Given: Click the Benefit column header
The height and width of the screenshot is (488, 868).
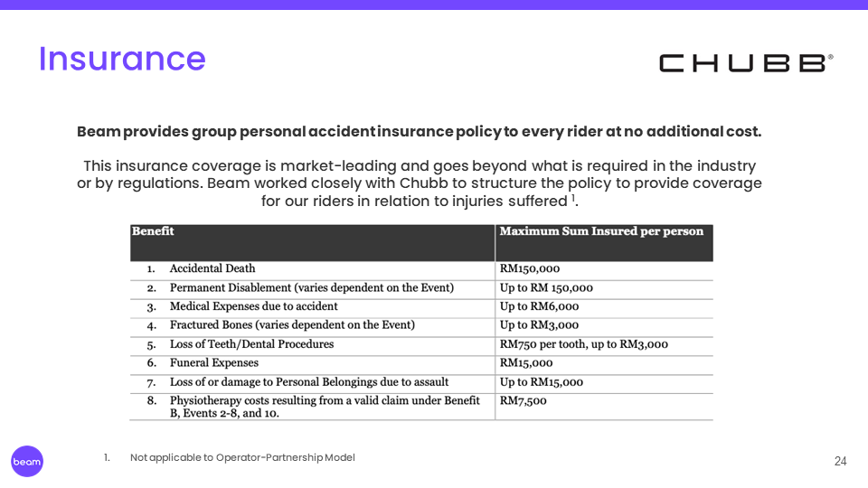Looking at the screenshot, I should [x=153, y=231].
